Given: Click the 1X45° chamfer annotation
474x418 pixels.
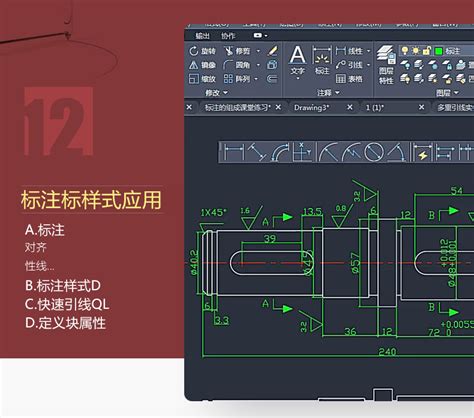Looking at the screenshot, I should coord(213,212).
